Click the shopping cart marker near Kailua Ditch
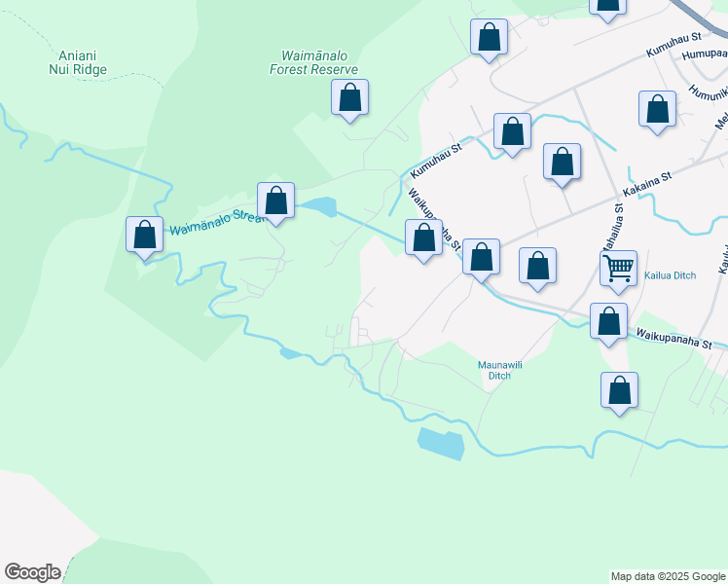This screenshot has height=584, width=728. click(618, 272)
